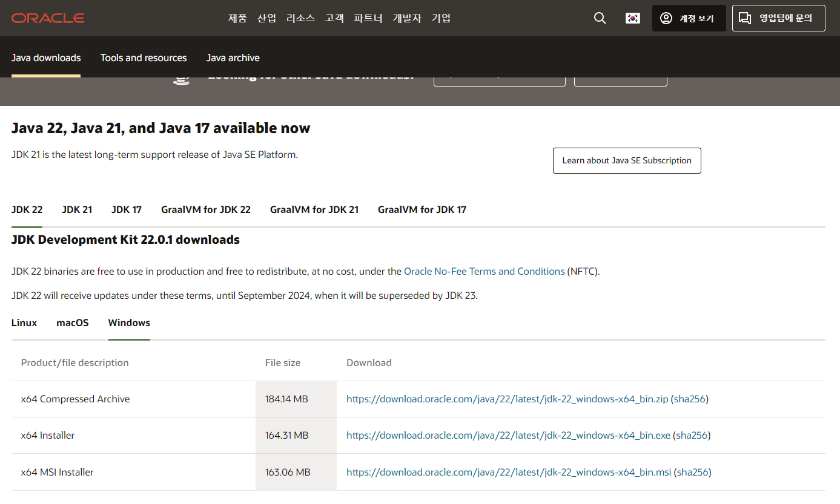
Task: Switch to the Linux platform tab
Action: (x=24, y=322)
